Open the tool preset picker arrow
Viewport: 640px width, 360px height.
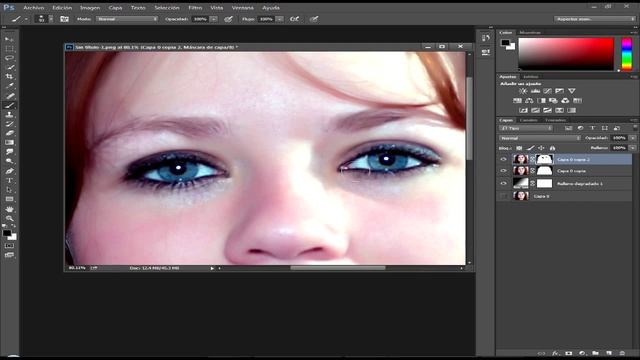[26, 19]
